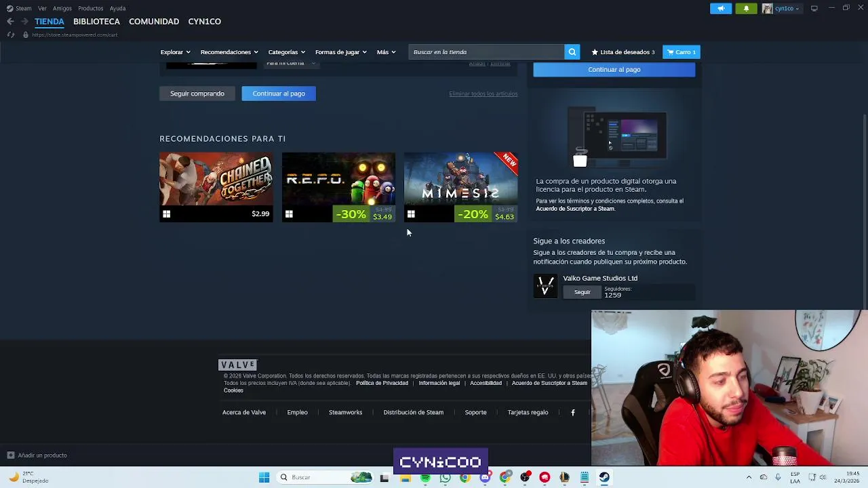Click the Seguir comprando button
The width and height of the screenshot is (868, 488).
pos(197,94)
